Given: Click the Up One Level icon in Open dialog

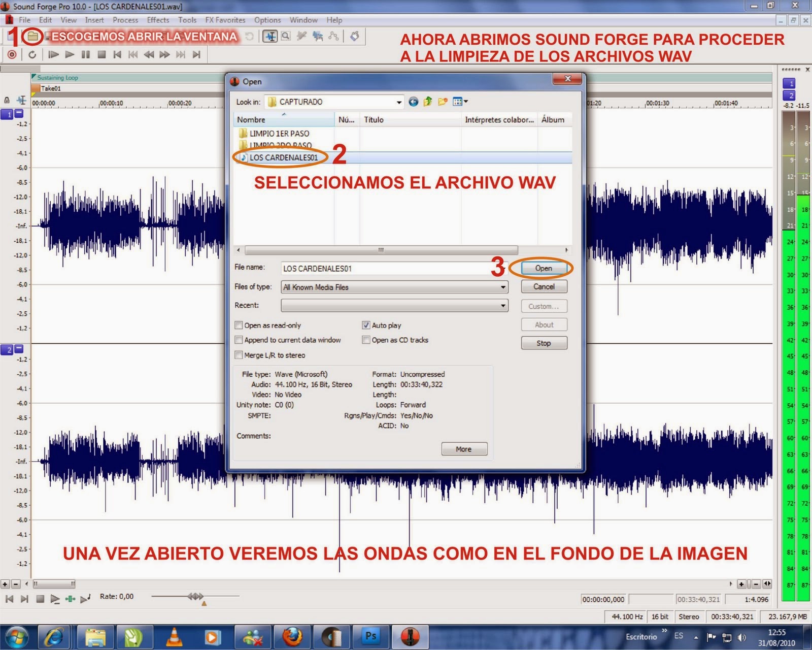Looking at the screenshot, I should 428,102.
